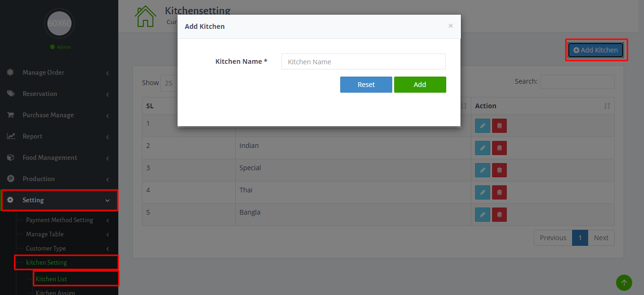
Task: Click the edit pencil icon for Indian kitchen
Action: tap(482, 148)
